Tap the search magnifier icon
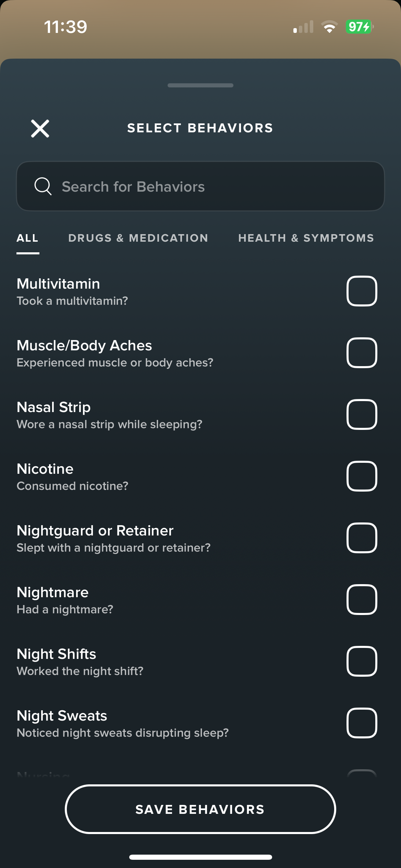This screenshot has height=868, width=401. (x=43, y=186)
